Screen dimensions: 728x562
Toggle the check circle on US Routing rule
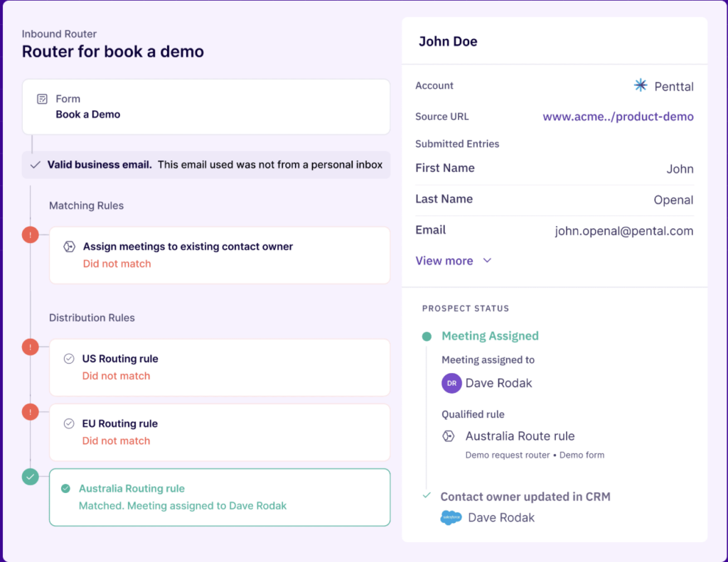68,359
